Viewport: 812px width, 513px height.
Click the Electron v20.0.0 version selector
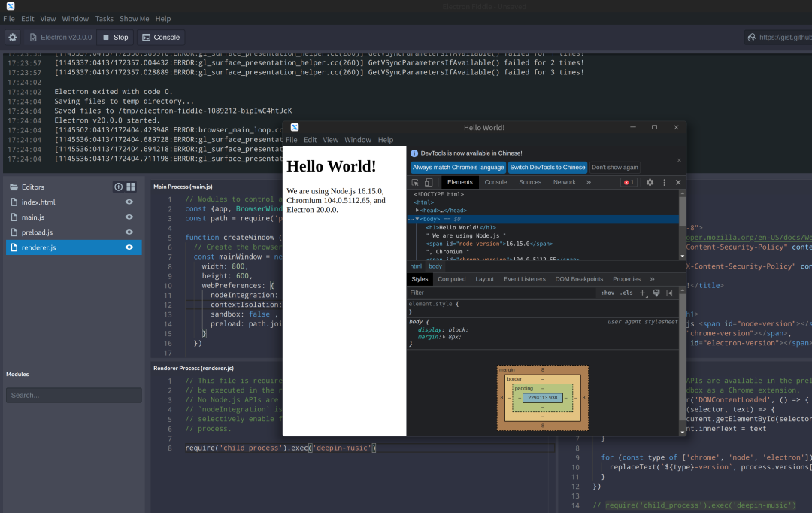(x=61, y=38)
